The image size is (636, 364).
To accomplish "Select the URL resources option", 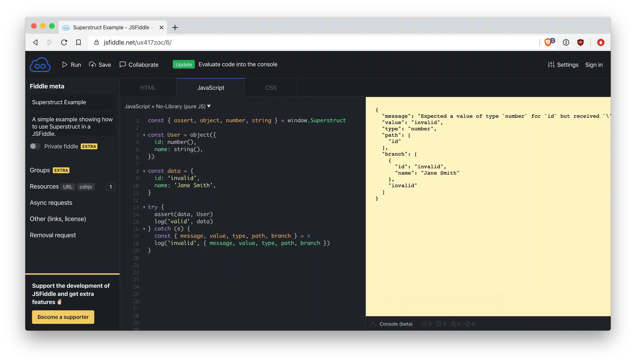I will 68,187.
